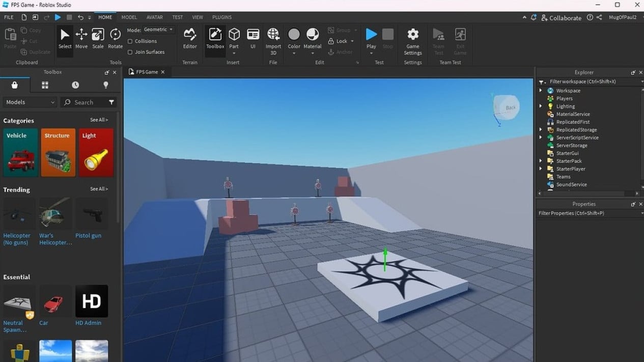Activate the Scale tool
The width and height of the screenshot is (644, 362).
coord(98,39)
